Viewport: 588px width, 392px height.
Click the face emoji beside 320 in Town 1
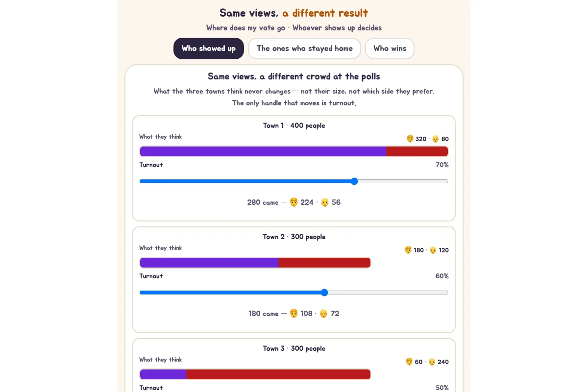point(410,139)
